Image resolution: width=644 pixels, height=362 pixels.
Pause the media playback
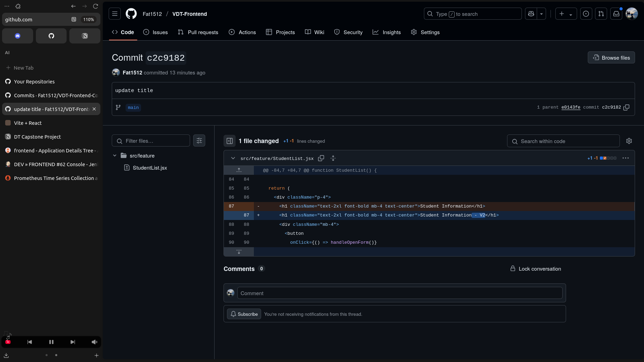(51, 342)
